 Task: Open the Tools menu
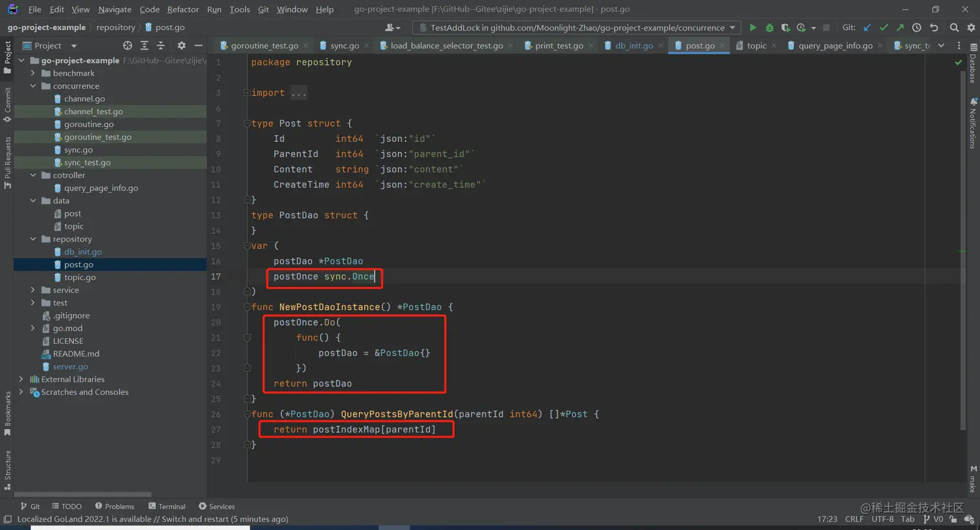pyautogui.click(x=240, y=9)
